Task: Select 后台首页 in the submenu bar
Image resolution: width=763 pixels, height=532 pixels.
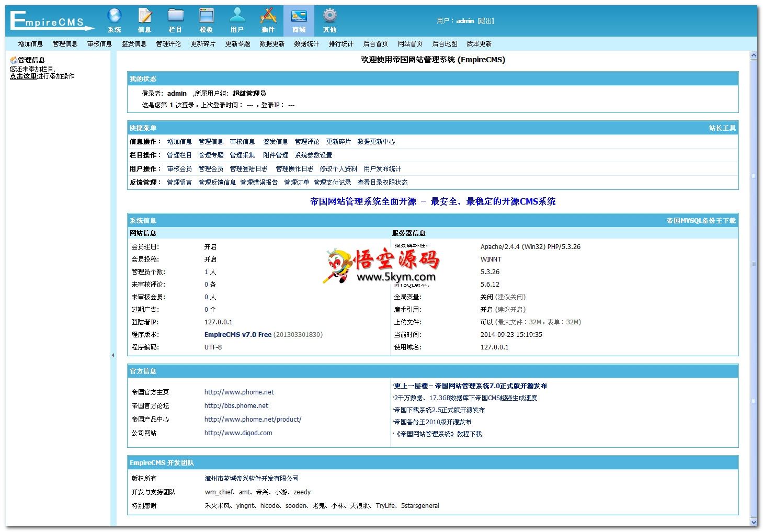Action: point(375,44)
